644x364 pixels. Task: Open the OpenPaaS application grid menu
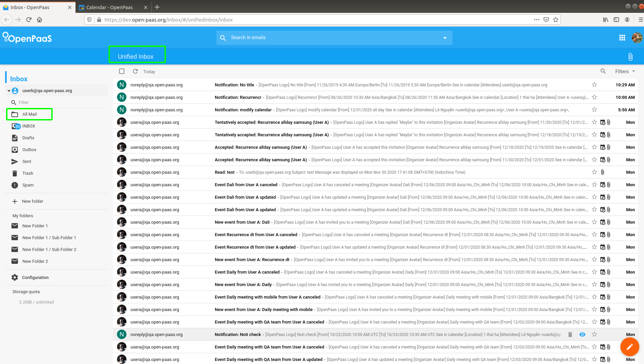click(622, 37)
